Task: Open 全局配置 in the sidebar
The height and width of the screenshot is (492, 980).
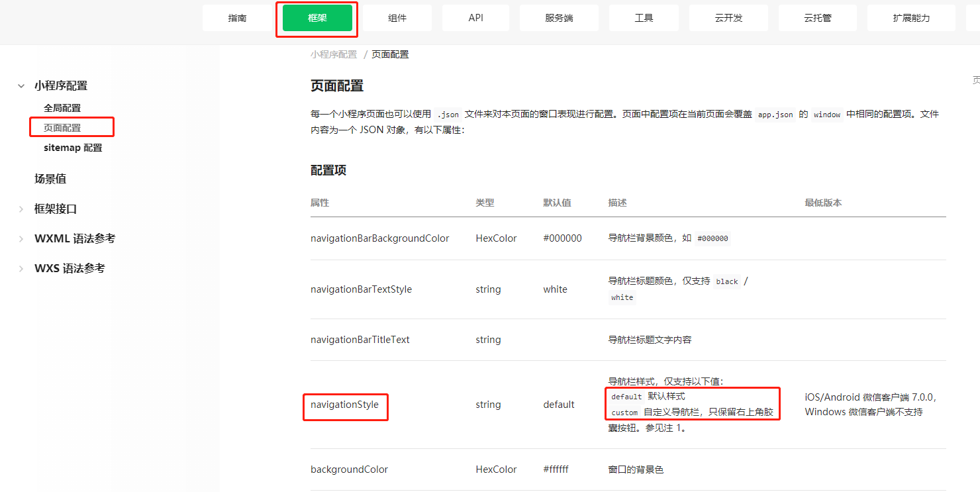Action: pos(62,108)
